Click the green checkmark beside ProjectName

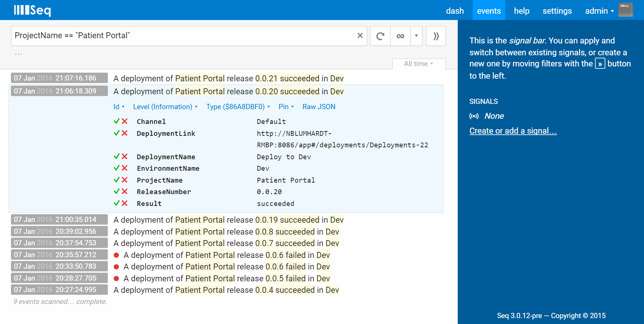point(117,180)
